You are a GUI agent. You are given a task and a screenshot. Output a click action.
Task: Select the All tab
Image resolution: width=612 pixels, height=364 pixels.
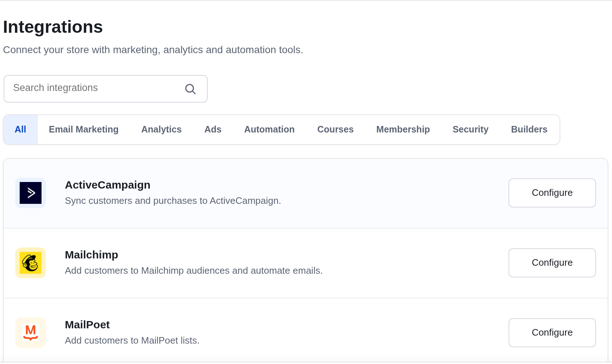(x=20, y=130)
